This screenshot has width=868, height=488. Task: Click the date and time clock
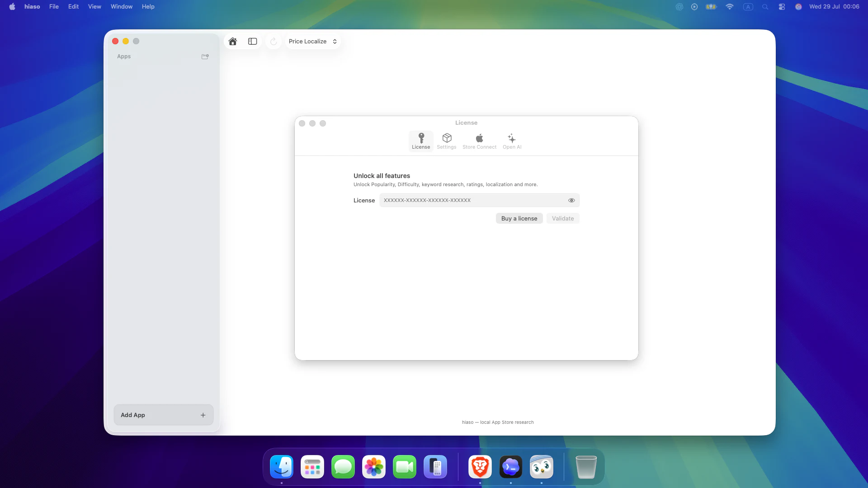(x=834, y=7)
